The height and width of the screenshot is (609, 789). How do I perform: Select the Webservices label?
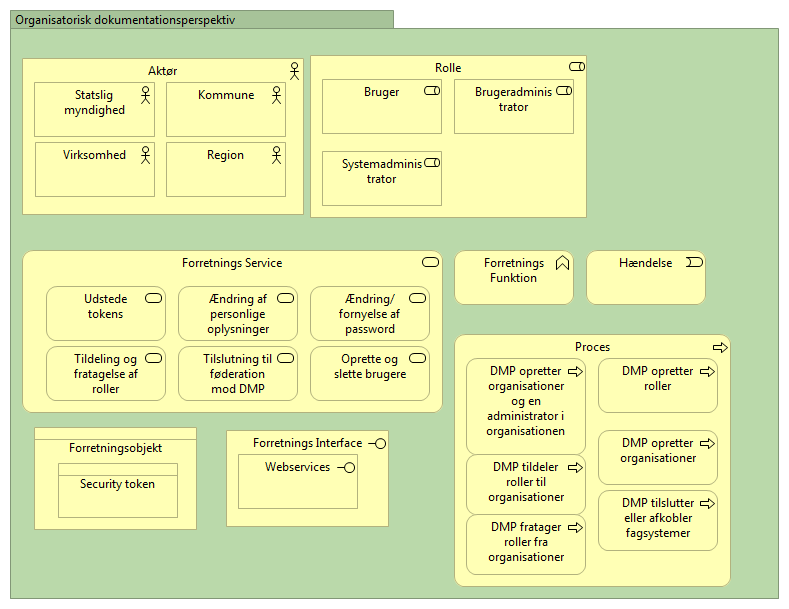(x=297, y=467)
